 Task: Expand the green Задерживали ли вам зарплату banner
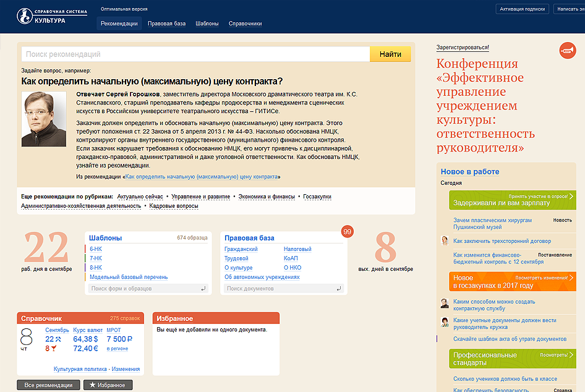(x=513, y=200)
